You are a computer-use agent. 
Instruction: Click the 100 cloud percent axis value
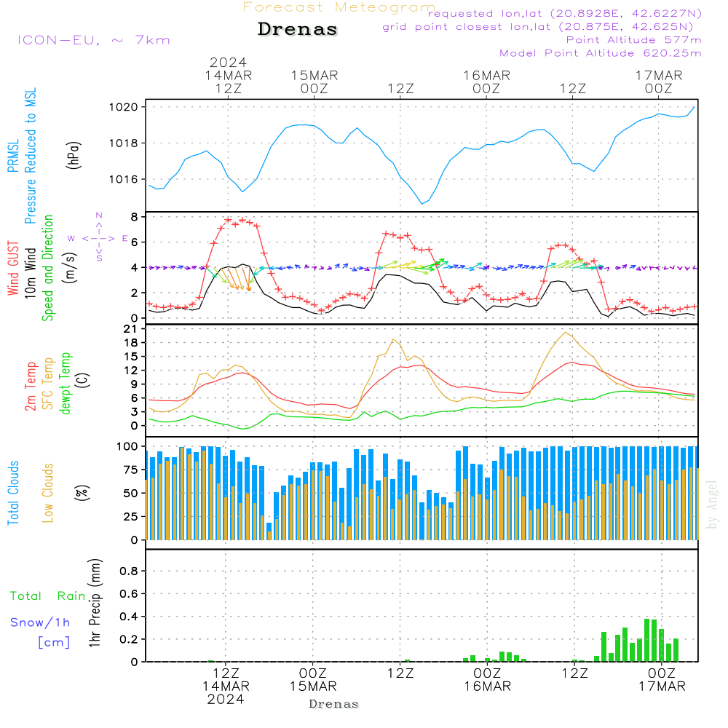click(127, 447)
